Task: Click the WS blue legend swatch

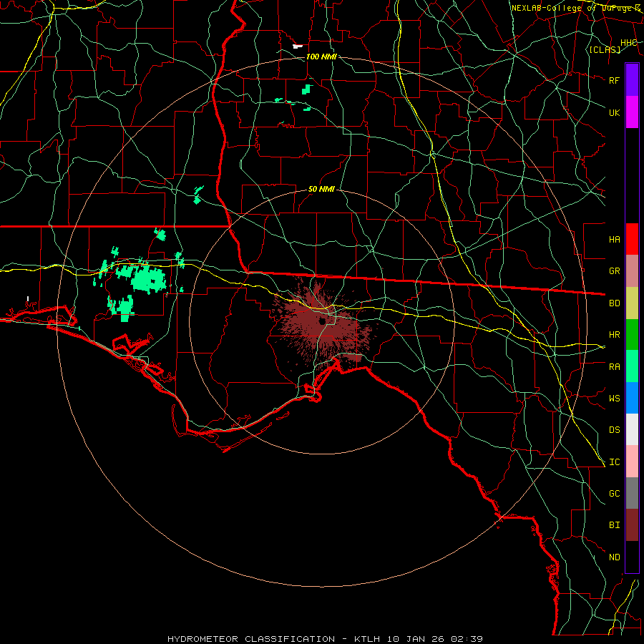Action: click(632, 398)
